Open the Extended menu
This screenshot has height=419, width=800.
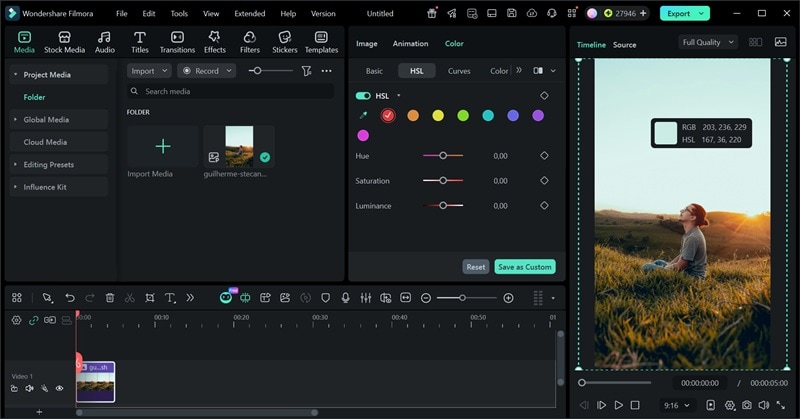pos(249,14)
